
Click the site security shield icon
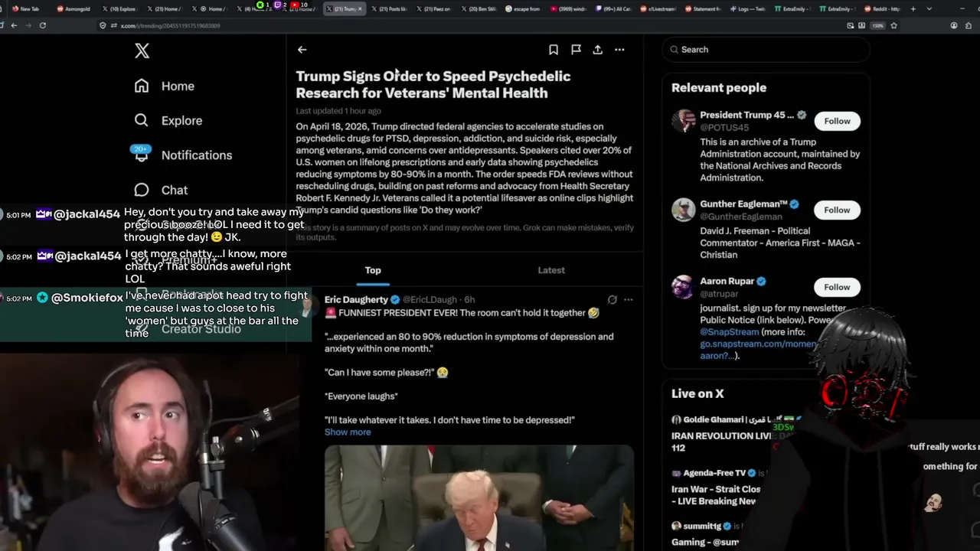[x=103, y=25]
